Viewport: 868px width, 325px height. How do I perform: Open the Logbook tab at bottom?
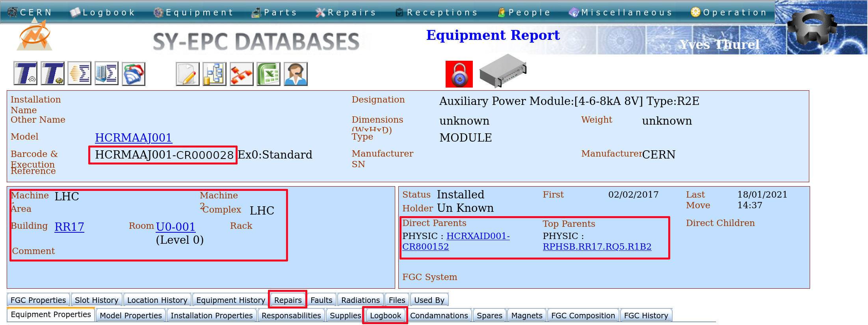point(385,315)
